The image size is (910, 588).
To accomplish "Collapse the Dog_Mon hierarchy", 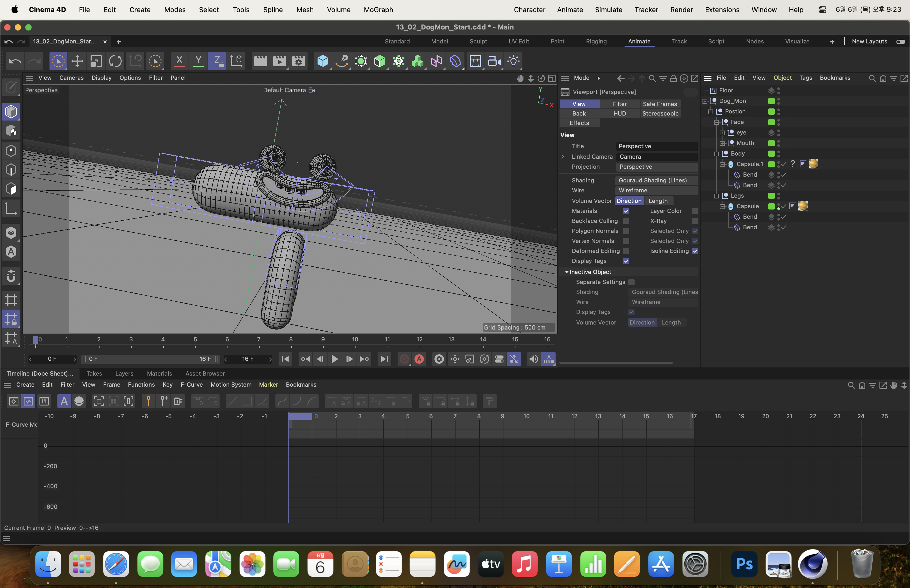I will pyautogui.click(x=705, y=101).
